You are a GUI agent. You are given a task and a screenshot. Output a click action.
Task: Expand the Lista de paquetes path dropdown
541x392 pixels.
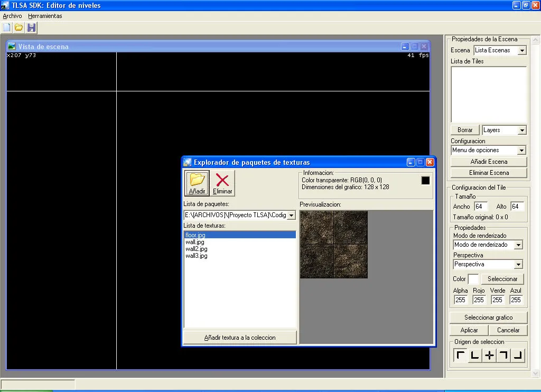291,216
